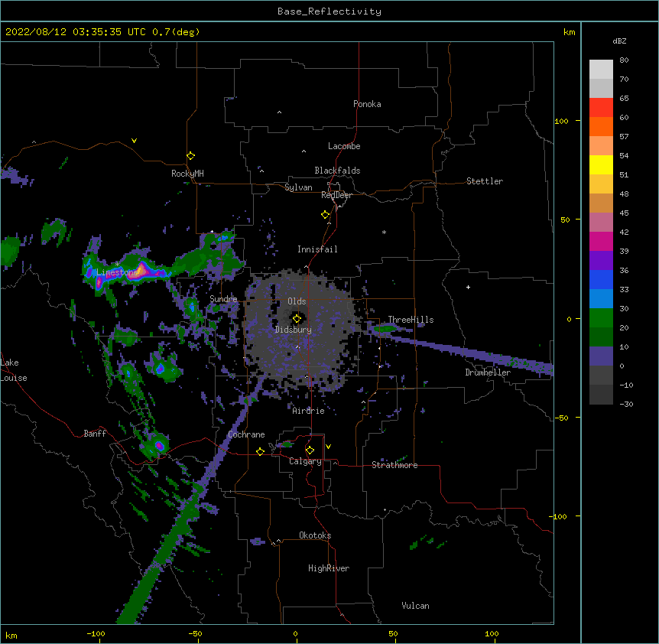Click the Vulcan town label
The image size is (659, 644).
pyautogui.click(x=415, y=606)
